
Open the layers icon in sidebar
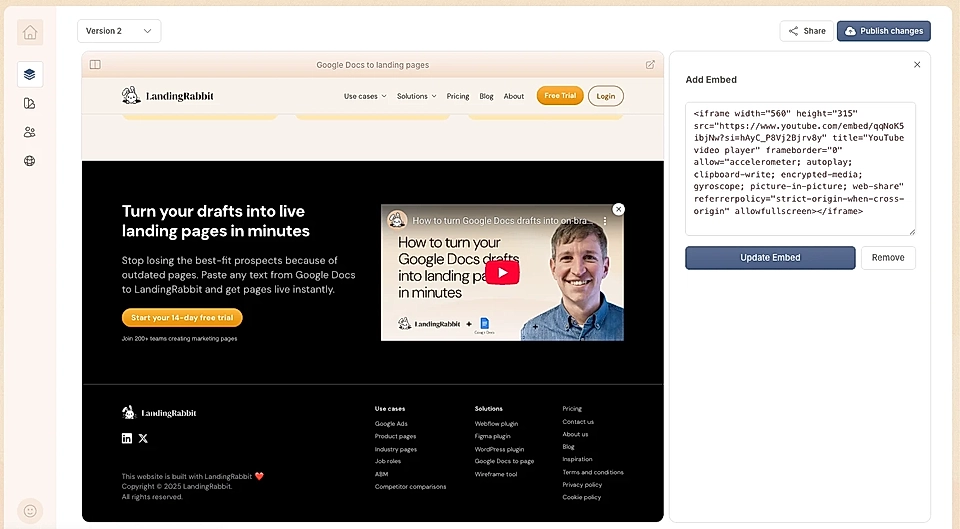click(30, 74)
